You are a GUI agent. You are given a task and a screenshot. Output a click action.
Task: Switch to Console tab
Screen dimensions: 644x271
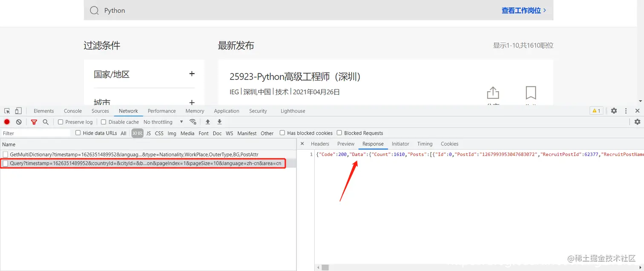point(73,111)
